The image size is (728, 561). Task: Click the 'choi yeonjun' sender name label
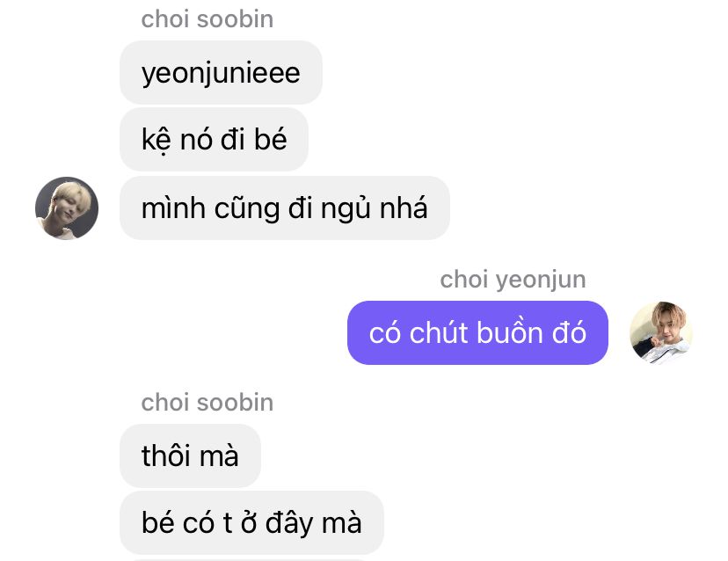pos(513,280)
